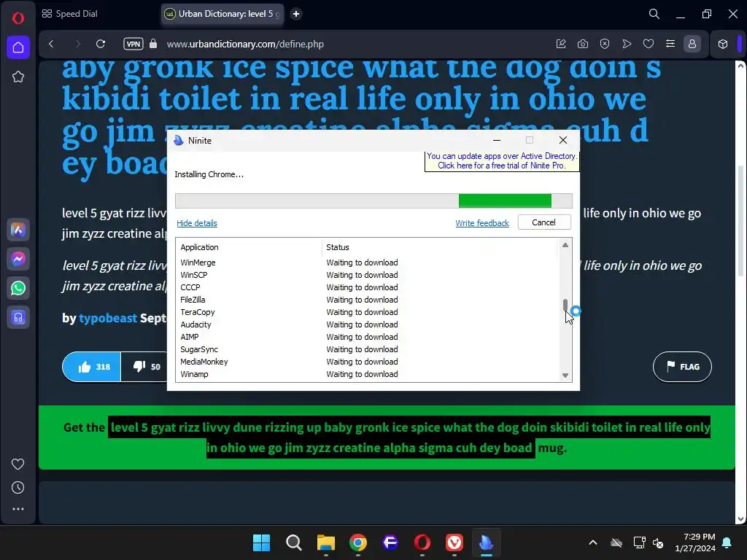Flag the definition with FLAG button
This screenshot has height=560, width=747.
point(682,367)
